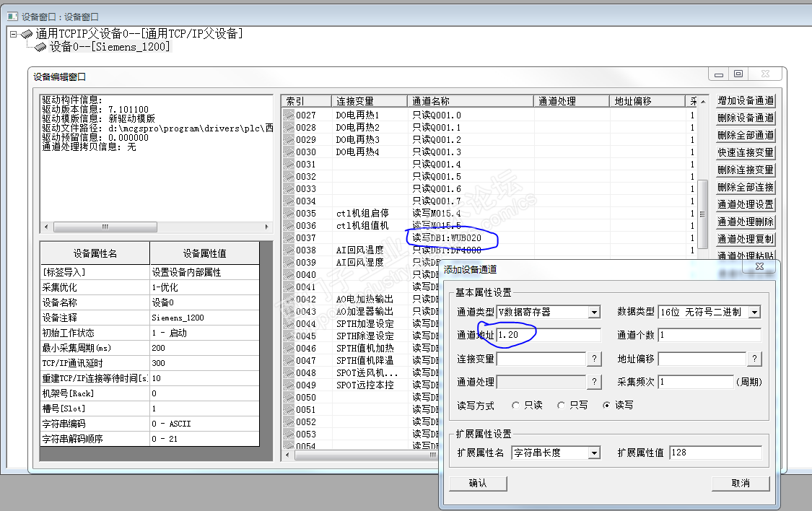The height and width of the screenshot is (511, 812).
Task: Close the 添加设备通道 dialog
Action: [760, 266]
